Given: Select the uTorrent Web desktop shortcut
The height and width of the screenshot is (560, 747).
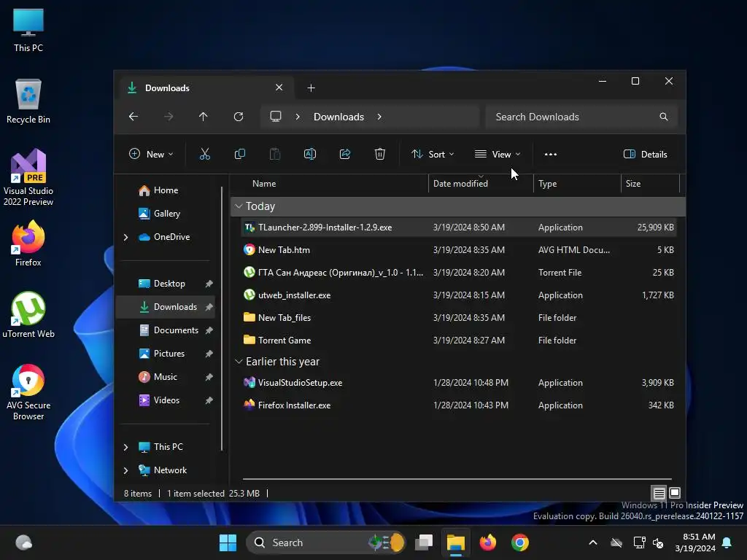Looking at the screenshot, I should pyautogui.click(x=28, y=315).
